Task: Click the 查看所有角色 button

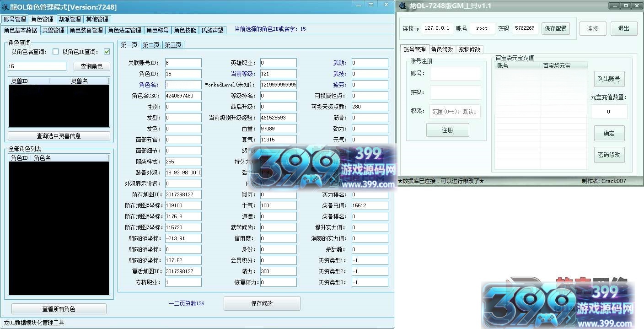Action: 59,309
